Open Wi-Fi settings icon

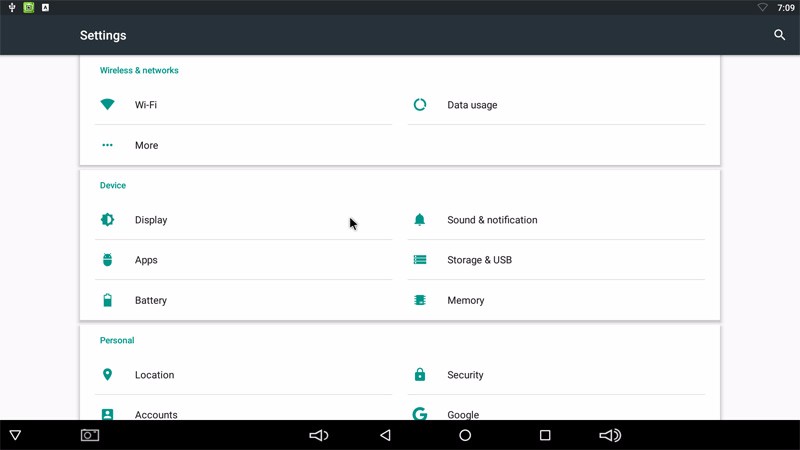[108, 105]
